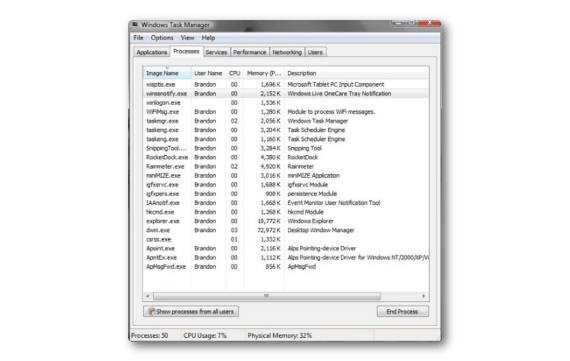Click Event Monitor User Notification Tool description
570x361 pixels.
[x=334, y=202]
